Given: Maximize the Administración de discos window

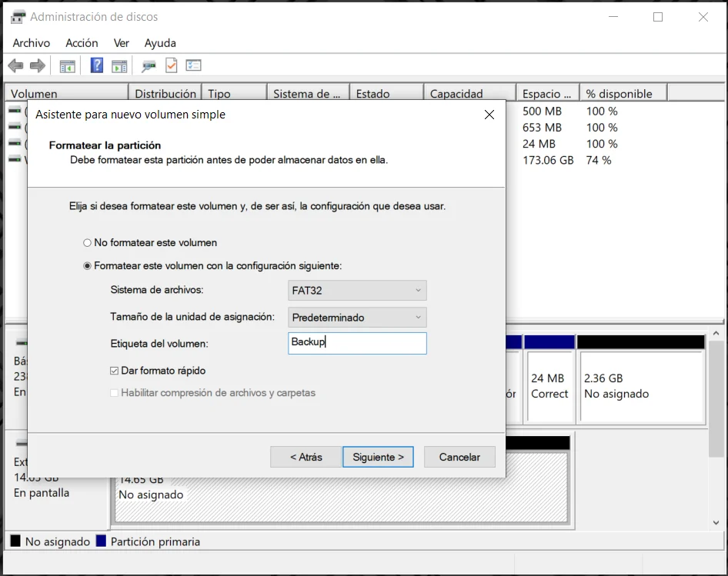Looking at the screenshot, I should pyautogui.click(x=658, y=17).
